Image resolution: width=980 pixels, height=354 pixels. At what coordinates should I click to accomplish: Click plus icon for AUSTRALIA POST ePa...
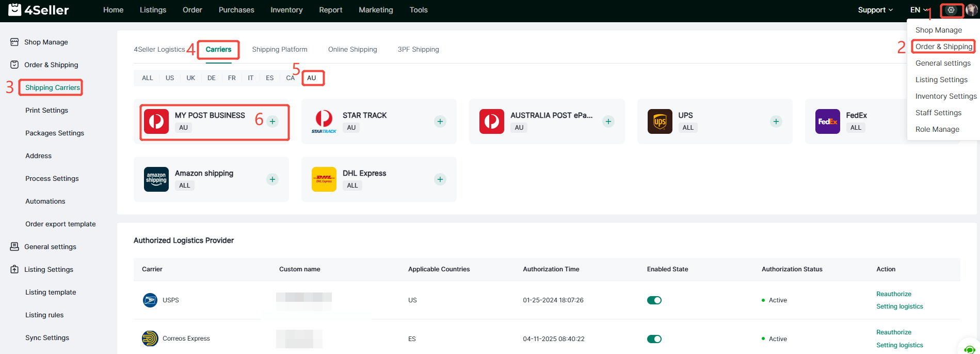coord(608,121)
